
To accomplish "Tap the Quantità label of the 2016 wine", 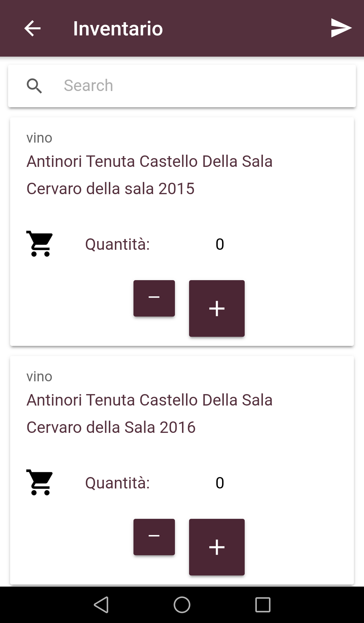I will (x=117, y=483).
